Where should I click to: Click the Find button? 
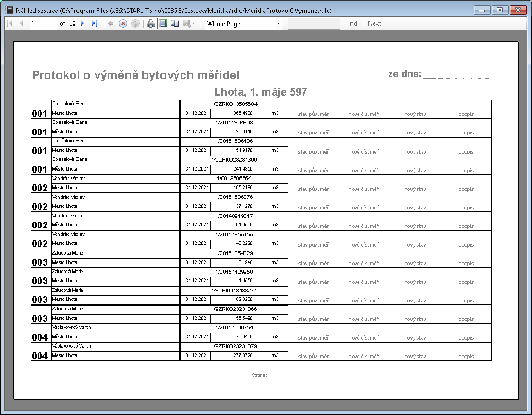coord(351,23)
